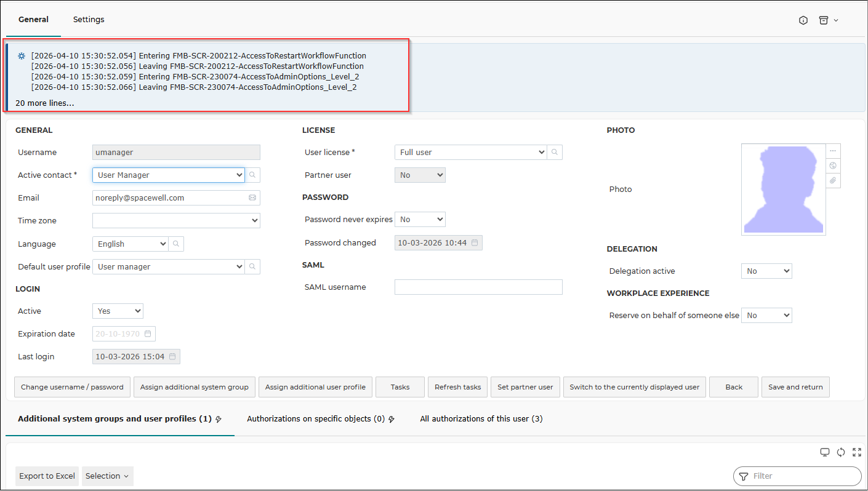868x491 pixels.
Task: Click the attachment paperclip icon by photo
Action: coord(833,180)
